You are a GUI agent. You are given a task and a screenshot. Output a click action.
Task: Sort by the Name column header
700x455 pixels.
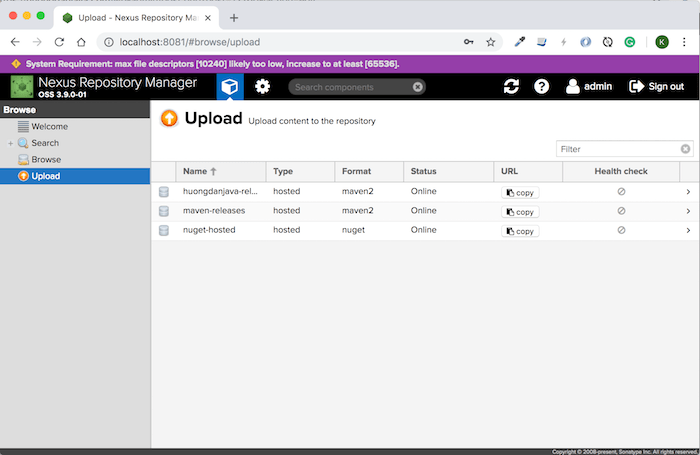click(221, 171)
